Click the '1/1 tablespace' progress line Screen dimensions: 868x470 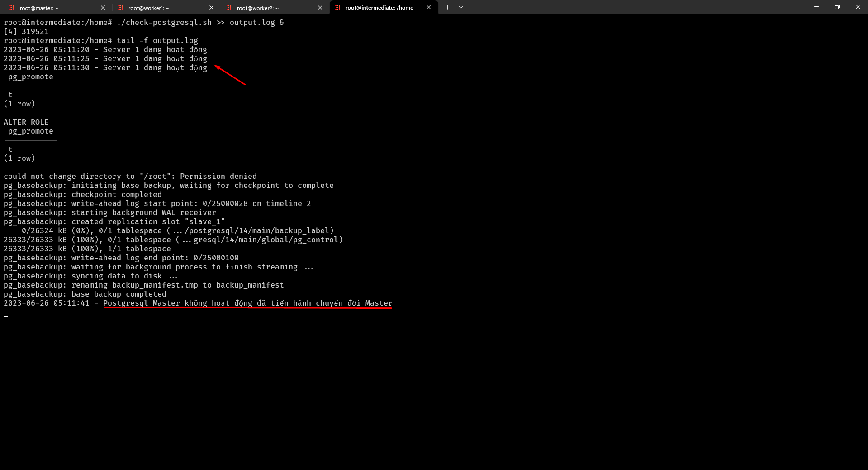[87, 249]
